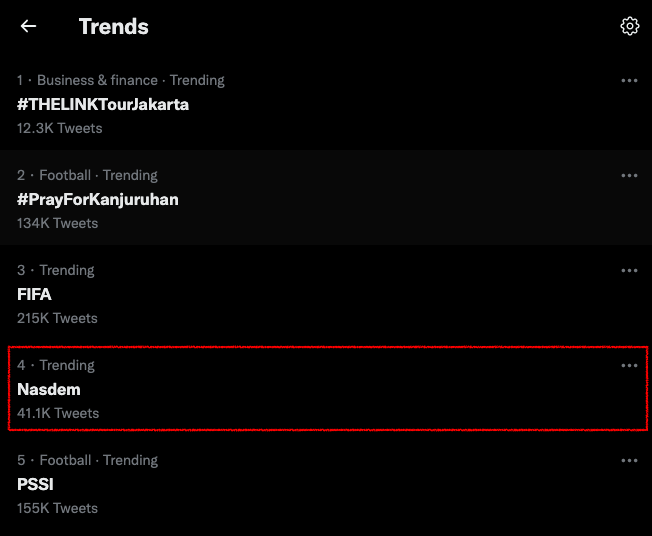Click the Business & finance category label
652x536 pixels.
coord(98,80)
